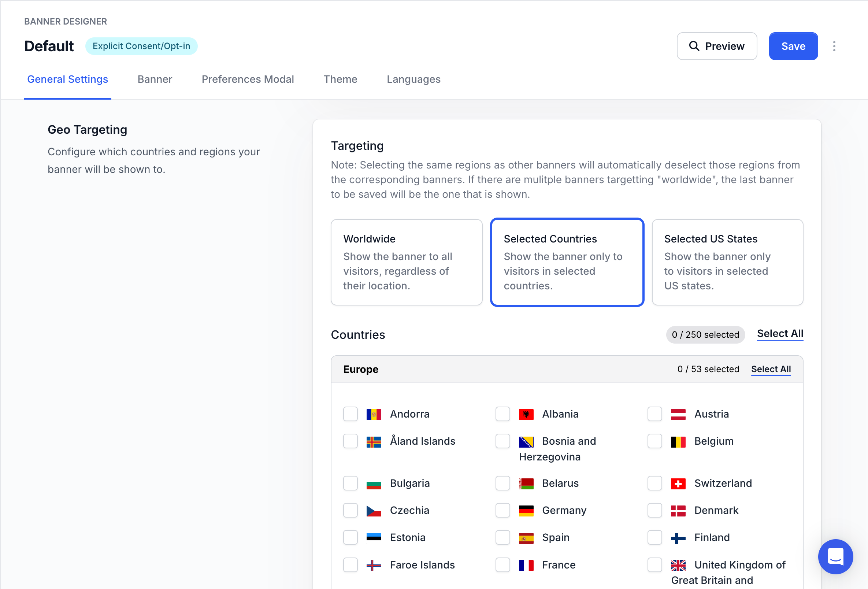Click the Estonia flag icon
This screenshot has width=868, height=589.
point(374,538)
